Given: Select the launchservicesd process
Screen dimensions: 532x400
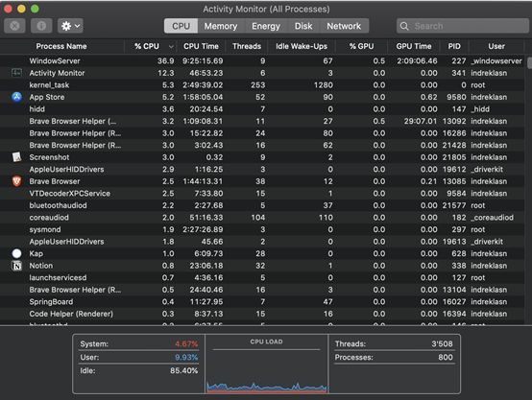Looking at the screenshot, I should pos(262,277).
